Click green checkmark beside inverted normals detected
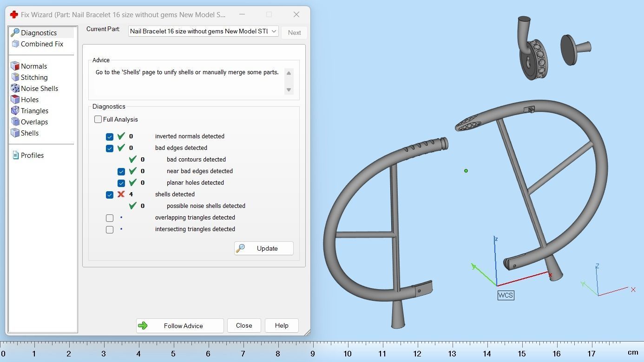Image resolution: width=644 pixels, height=362 pixels. (121, 136)
